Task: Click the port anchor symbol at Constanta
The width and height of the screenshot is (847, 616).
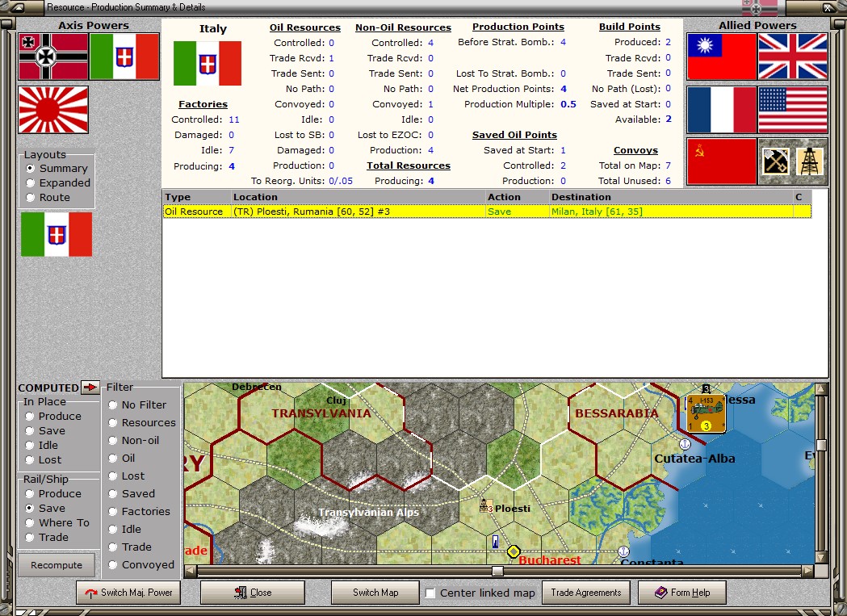Action: click(623, 551)
